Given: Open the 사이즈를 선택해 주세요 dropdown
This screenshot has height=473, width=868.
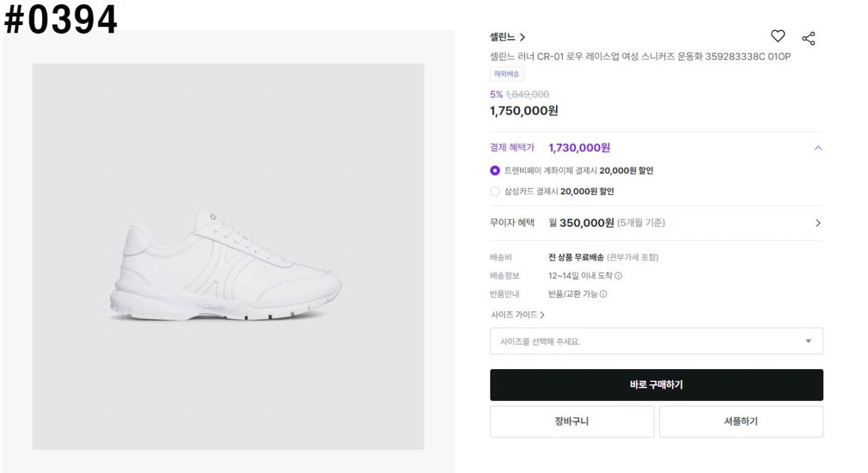Looking at the screenshot, I should [x=656, y=341].
